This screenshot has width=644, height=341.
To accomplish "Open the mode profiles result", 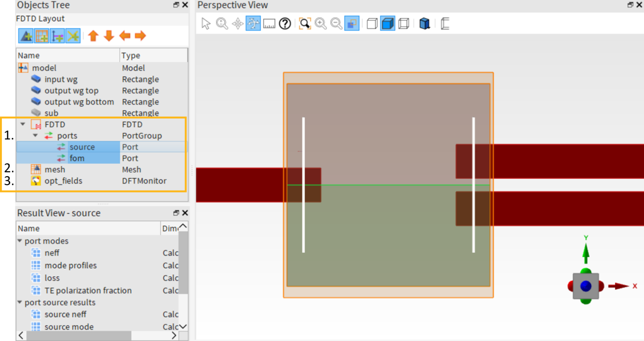I will click(x=70, y=266).
